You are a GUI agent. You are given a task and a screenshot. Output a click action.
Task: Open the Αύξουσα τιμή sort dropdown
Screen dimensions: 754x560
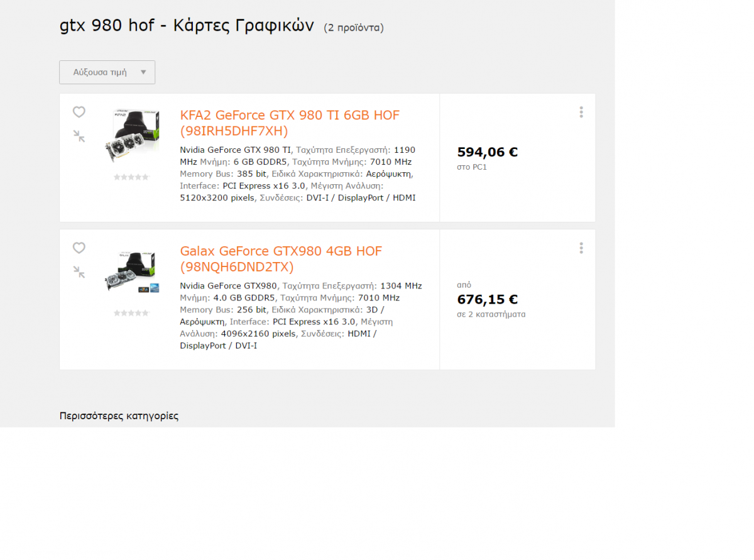tap(107, 72)
